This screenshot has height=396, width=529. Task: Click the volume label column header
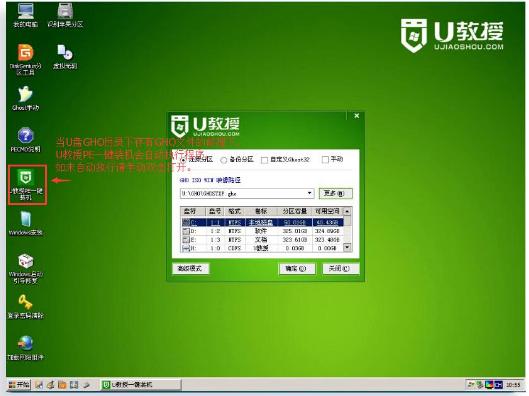click(x=261, y=211)
